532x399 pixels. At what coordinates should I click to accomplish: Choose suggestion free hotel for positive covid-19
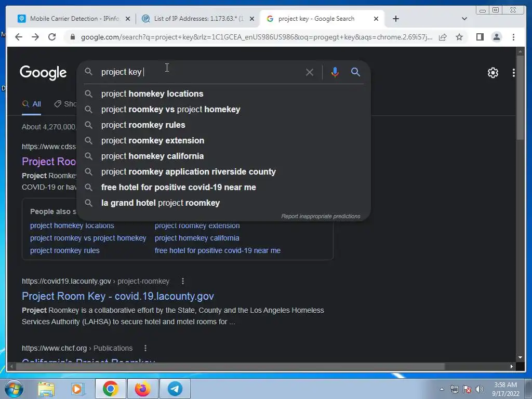(x=224, y=187)
